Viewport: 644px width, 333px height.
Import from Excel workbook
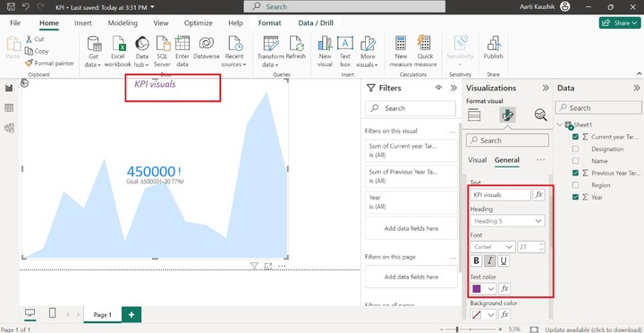(117, 51)
